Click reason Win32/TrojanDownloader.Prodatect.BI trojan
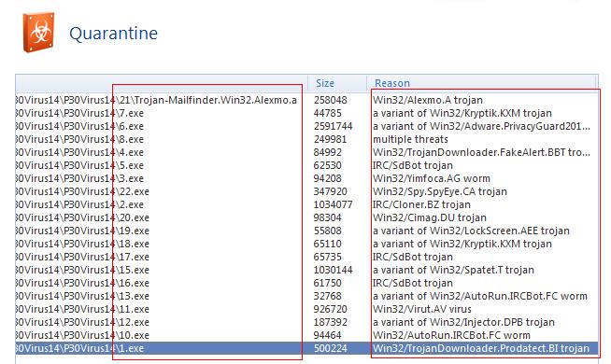This screenshot has width=611, height=364. [481, 348]
